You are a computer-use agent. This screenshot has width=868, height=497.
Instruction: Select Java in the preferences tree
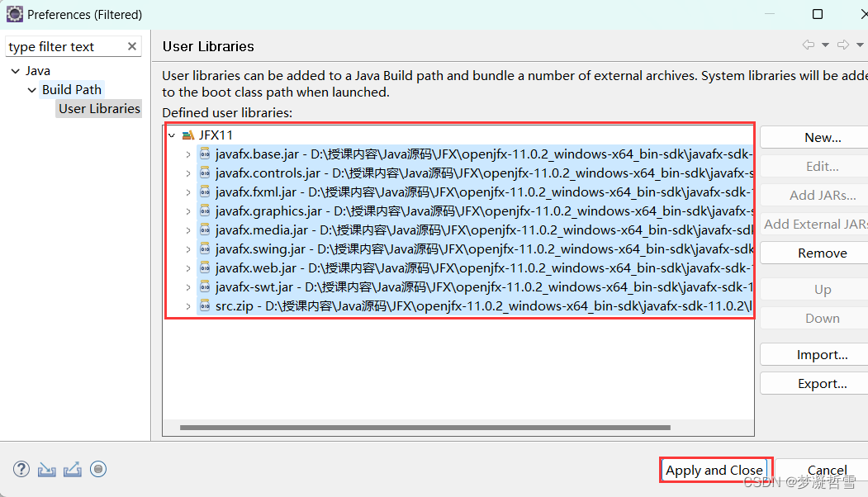38,71
